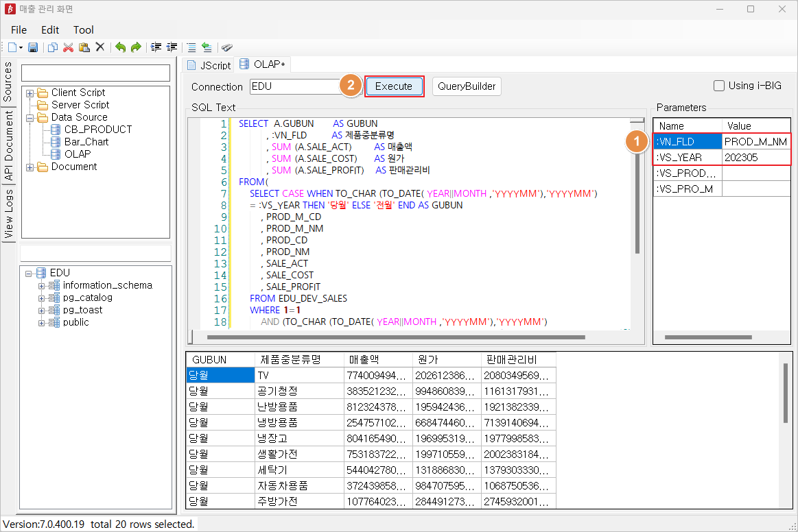798x532 pixels.
Task: Click the Execute button
Action: tap(394, 86)
